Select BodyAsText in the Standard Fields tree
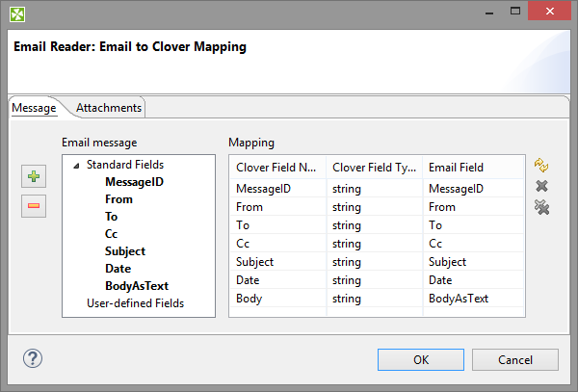The image size is (578, 392). (x=136, y=286)
